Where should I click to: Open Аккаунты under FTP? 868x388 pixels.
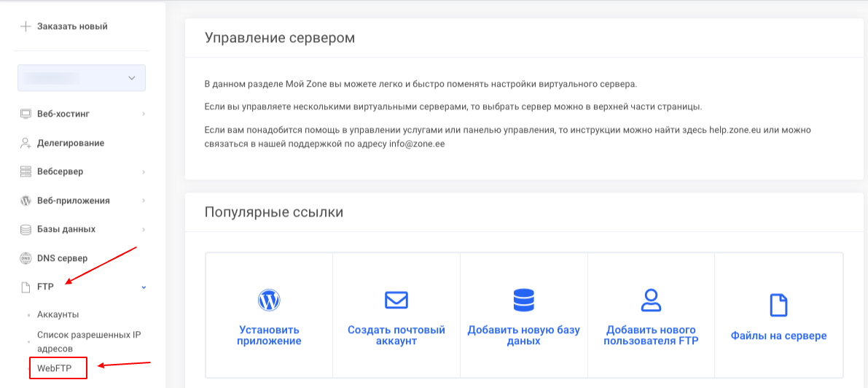(x=58, y=315)
